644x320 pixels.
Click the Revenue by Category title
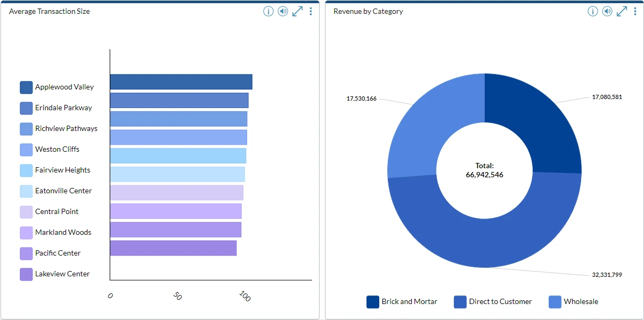[x=368, y=11]
